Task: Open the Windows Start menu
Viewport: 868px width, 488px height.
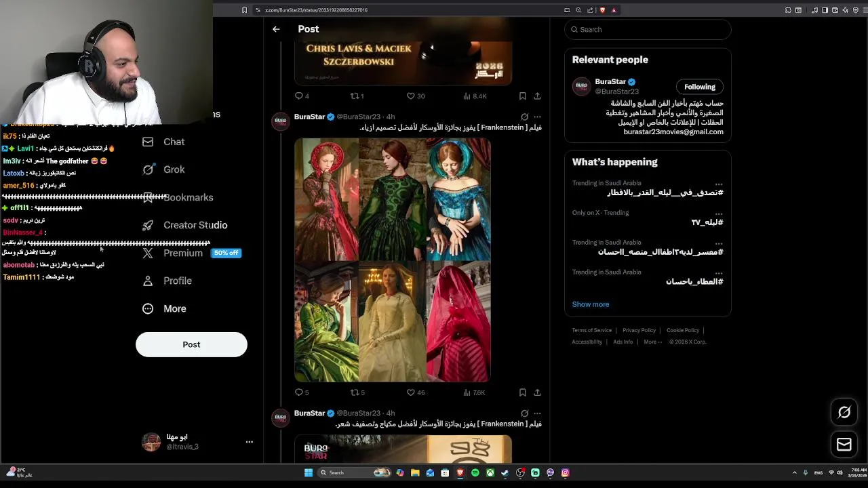Action: coord(309,472)
